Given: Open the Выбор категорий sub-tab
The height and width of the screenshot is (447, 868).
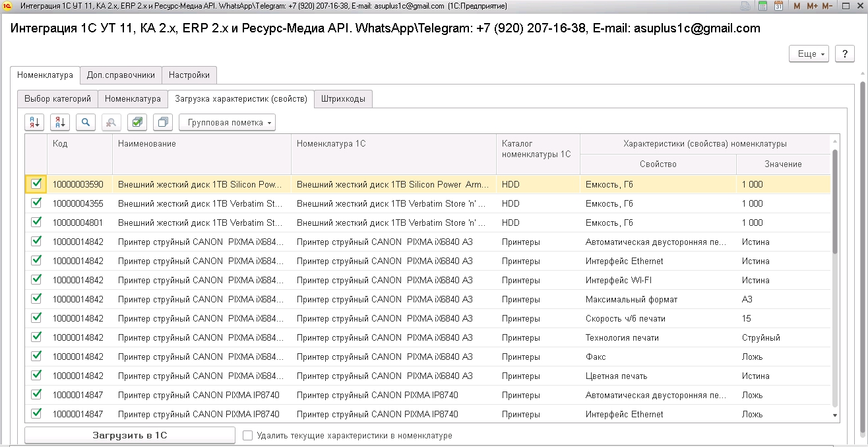Looking at the screenshot, I should [x=57, y=99].
